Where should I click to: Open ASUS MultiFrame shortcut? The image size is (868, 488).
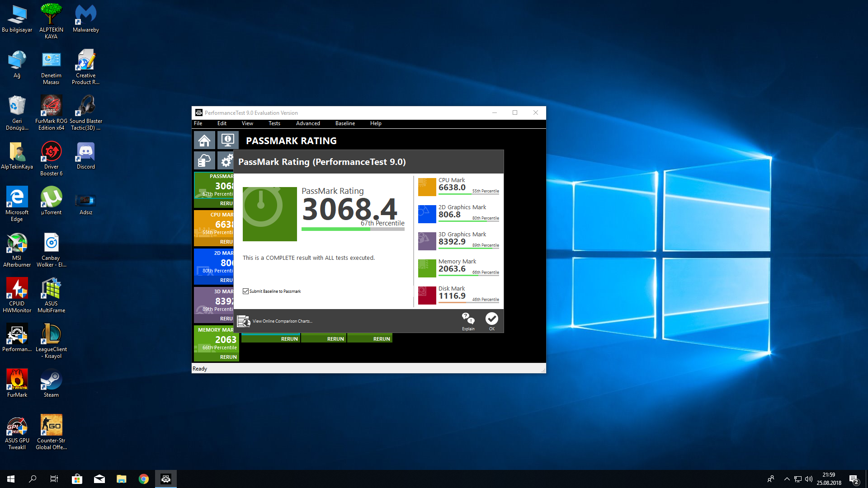pyautogui.click(x=51, y=296)
